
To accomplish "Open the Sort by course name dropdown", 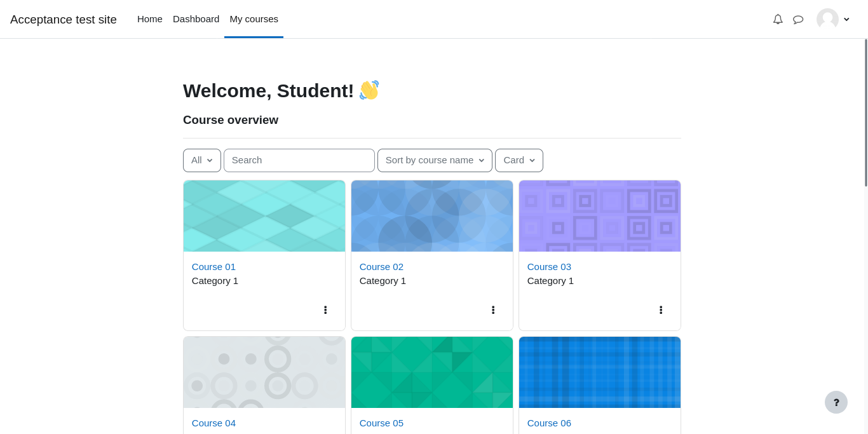I will [435, 160].
